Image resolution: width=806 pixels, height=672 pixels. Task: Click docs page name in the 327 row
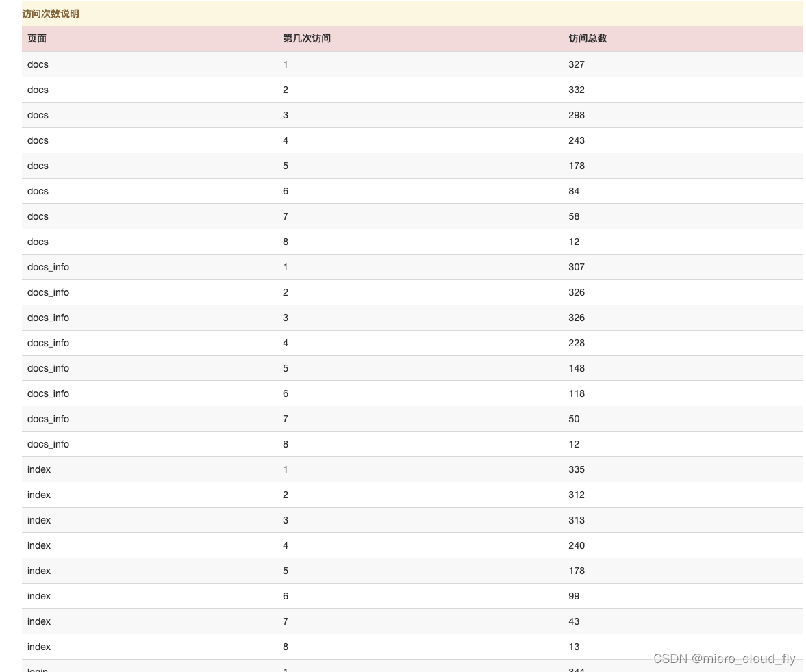[x=38, y=64]
